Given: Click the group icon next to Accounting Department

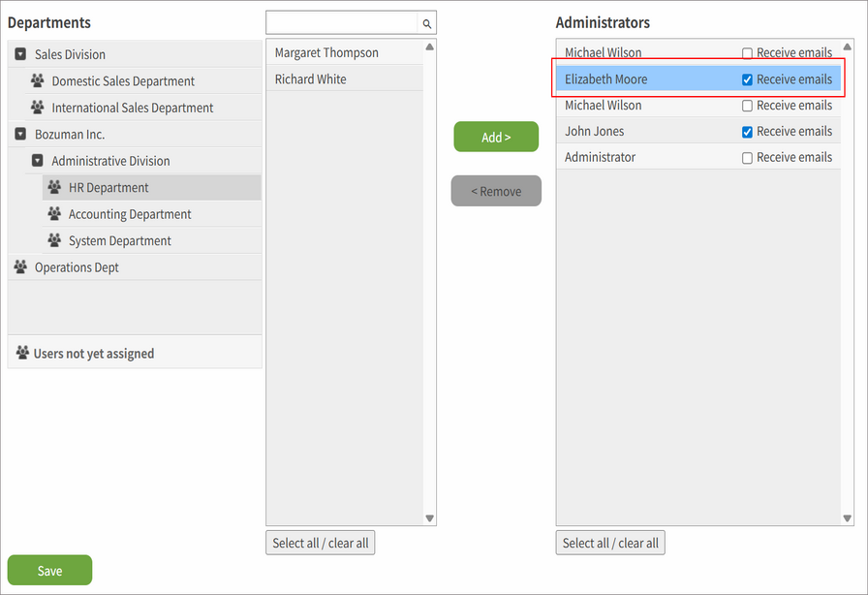Looking at the screenshot, I should [53, 213].
